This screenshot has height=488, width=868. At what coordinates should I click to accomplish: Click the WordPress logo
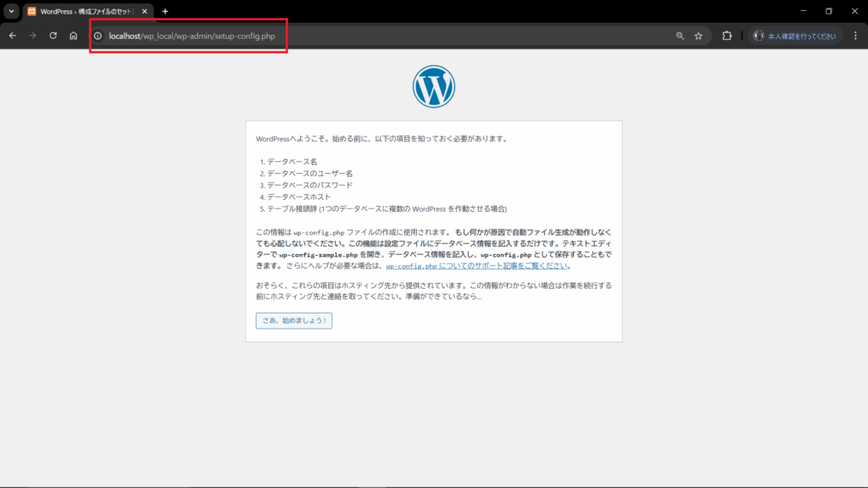tap(434, 86)
